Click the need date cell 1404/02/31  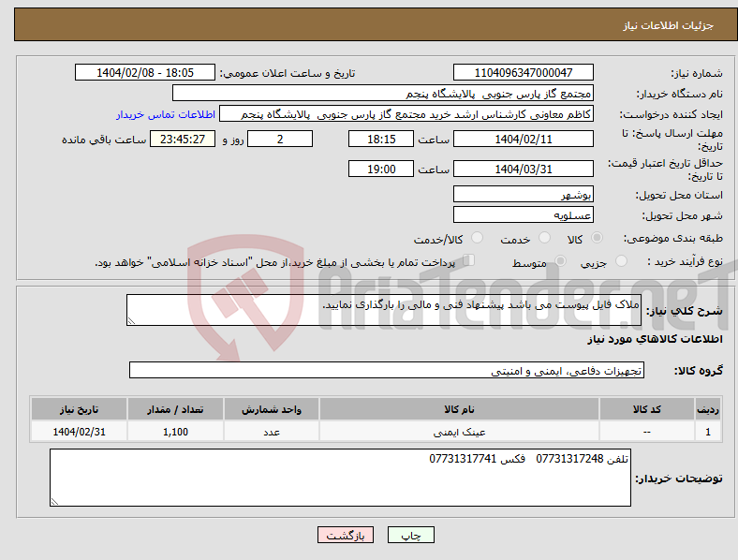pos(79,431)
